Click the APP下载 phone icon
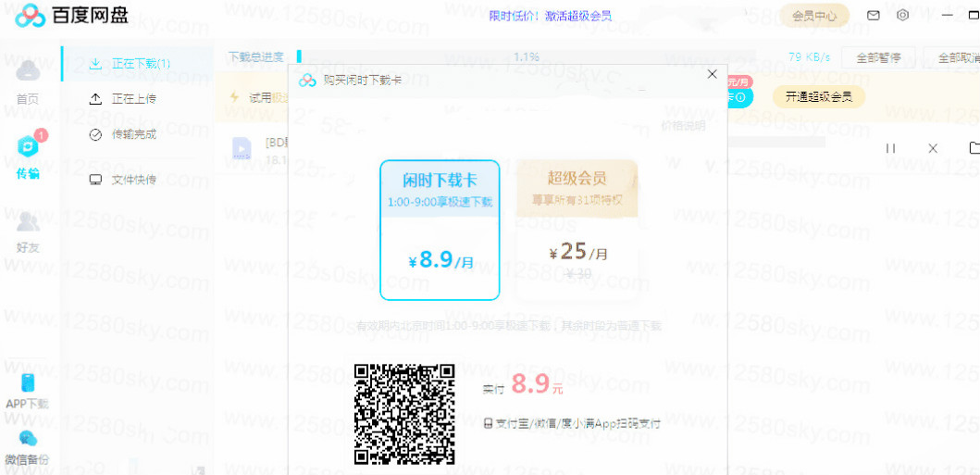 [x=28, y=384]
